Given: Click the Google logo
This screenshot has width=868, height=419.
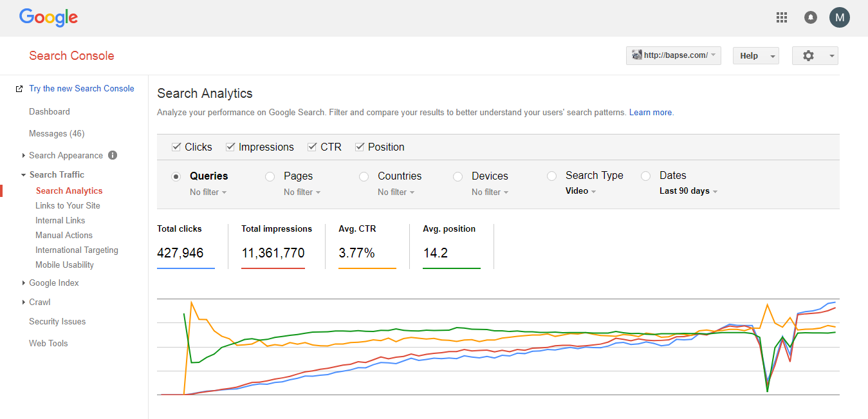Looking at the screenshot, I should click(48, 17).
